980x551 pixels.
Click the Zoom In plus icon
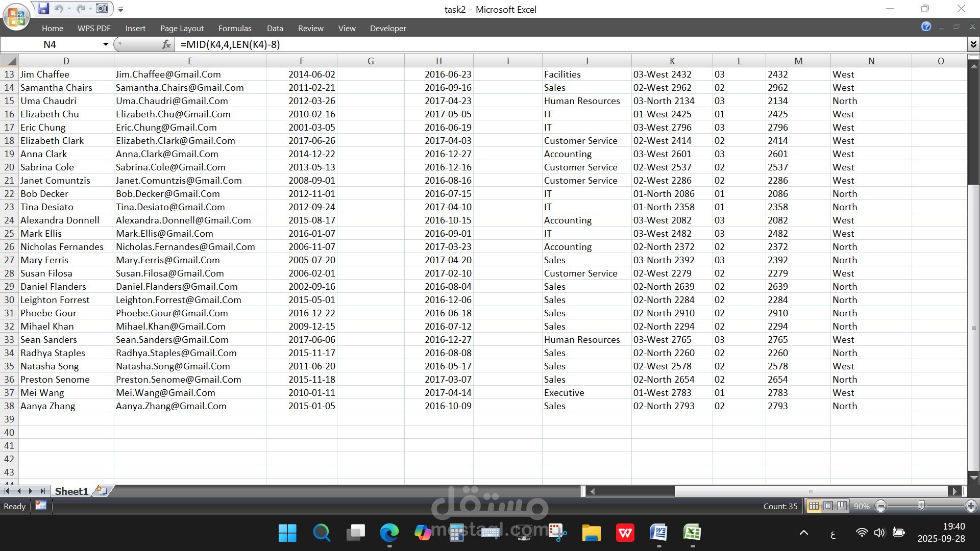point(970,506)
